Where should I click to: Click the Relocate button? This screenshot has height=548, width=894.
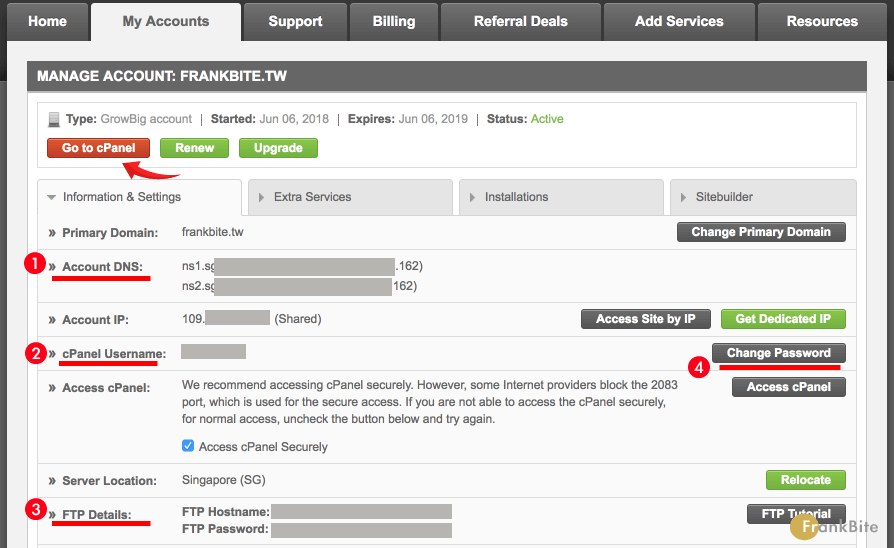(806, 480)
